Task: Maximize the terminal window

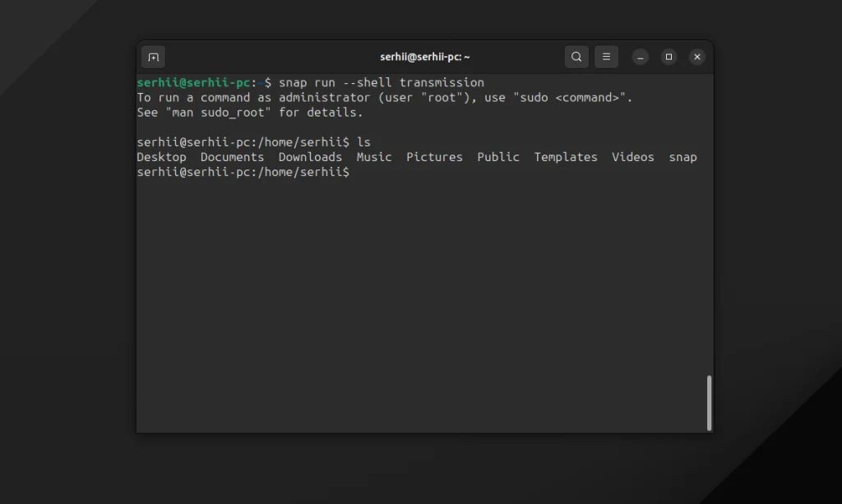Action: pos(669,57)
